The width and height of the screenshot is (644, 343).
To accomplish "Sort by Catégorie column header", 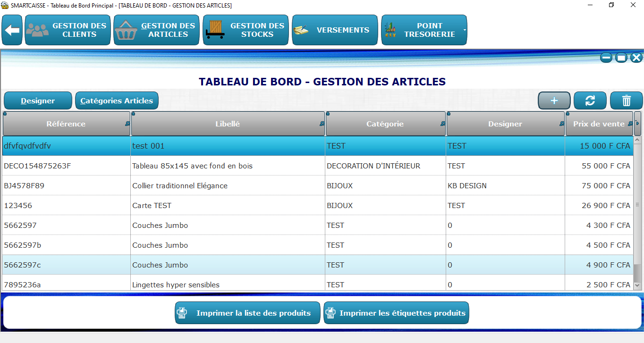I will [385, 124].
